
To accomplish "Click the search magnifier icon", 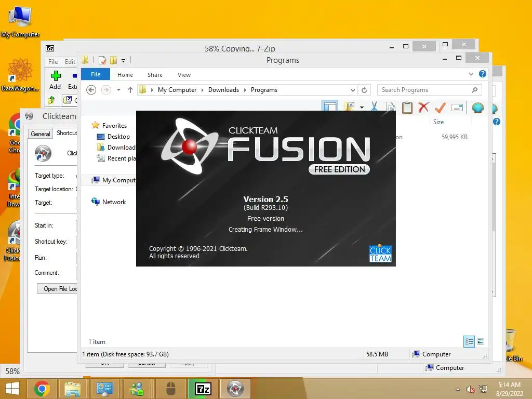I will (x=475, y=90).
